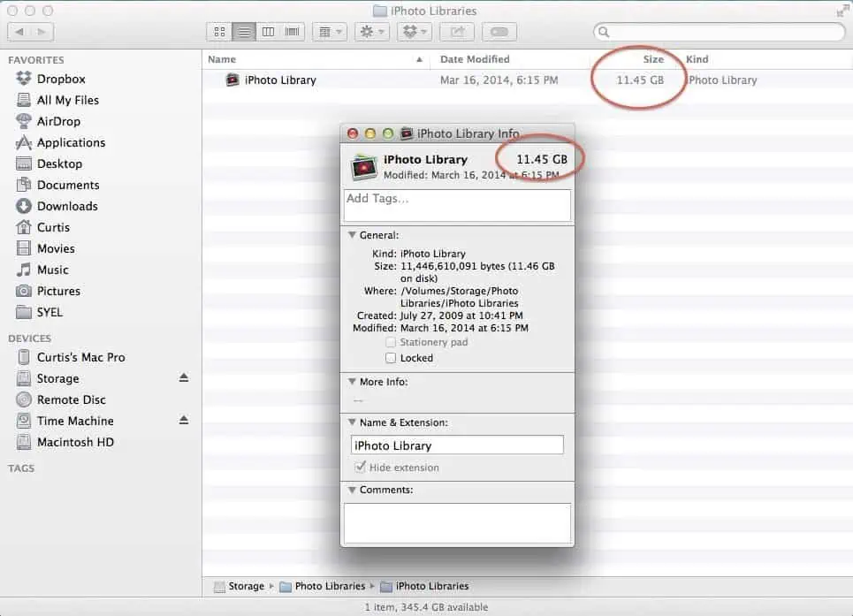Eject the Storage drive
Screen dimensions: 853x616
click(184, 378)
